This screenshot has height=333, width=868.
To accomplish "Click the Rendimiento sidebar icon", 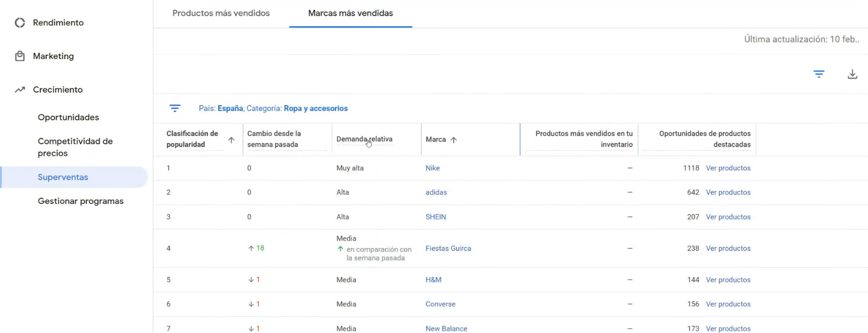I will (x=20, y=22).
